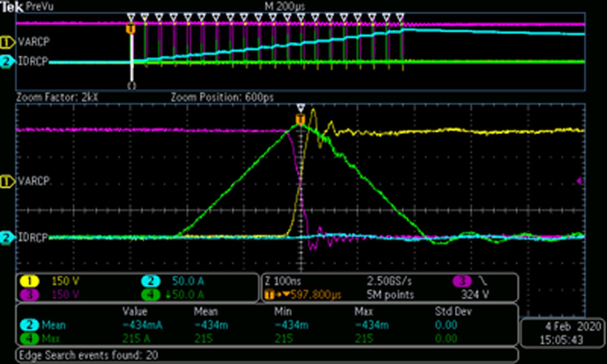Select the VARCP channel marker in the zoom window

[x=7, y=181]
